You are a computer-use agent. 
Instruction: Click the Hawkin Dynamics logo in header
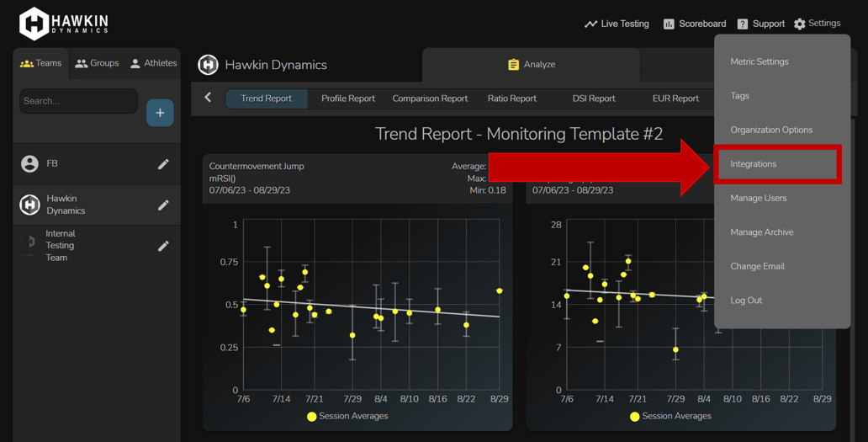(64, 24)
